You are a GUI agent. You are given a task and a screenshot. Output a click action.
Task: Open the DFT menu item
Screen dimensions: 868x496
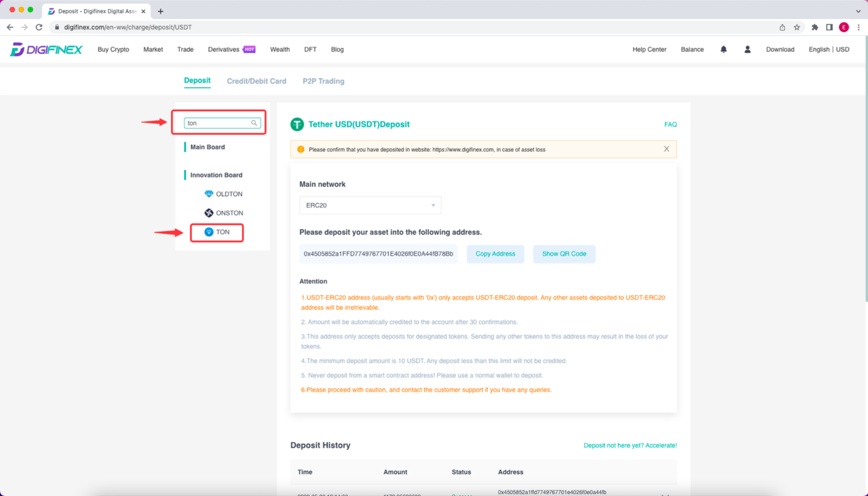pos(310,50)
